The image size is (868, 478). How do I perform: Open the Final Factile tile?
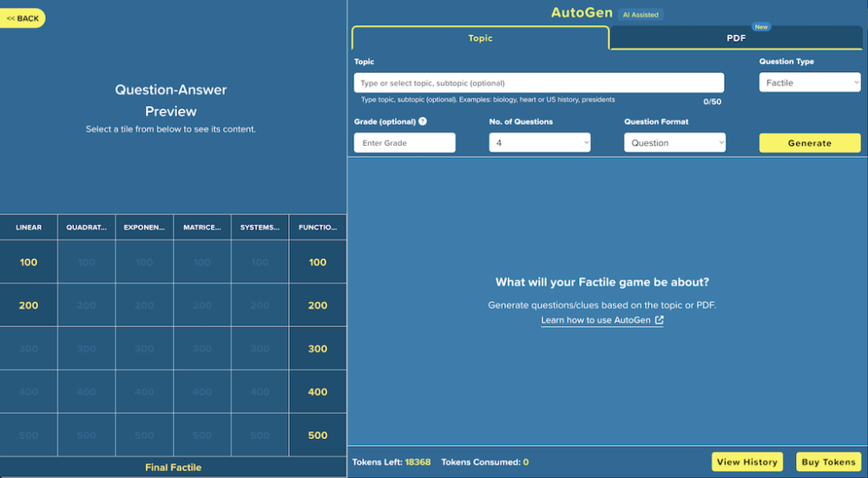174,468
